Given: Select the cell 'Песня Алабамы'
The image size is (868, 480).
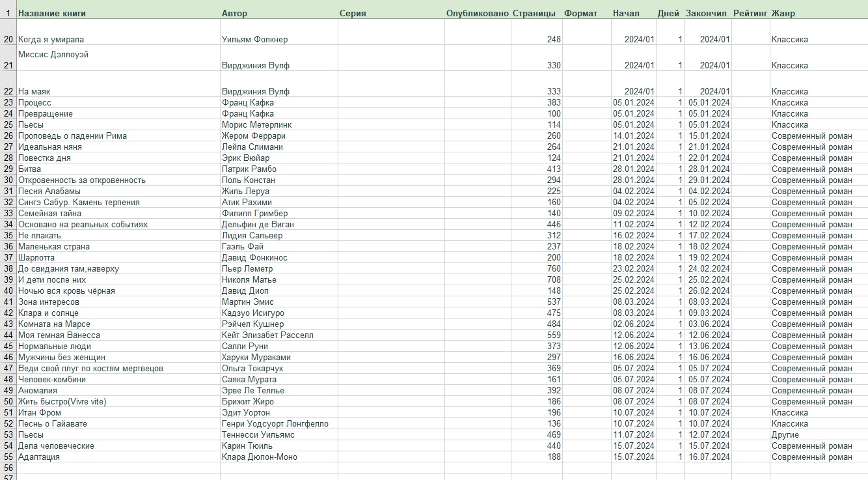Looking at the screenshot, I should tap(118, 191).
